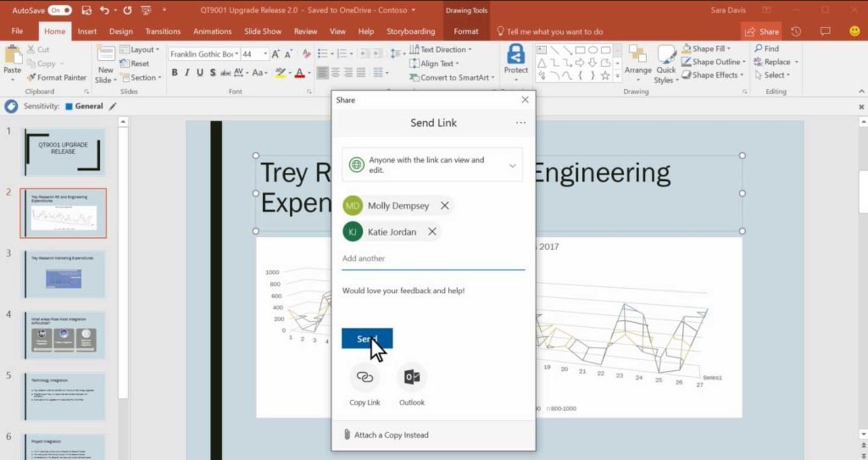Click the Paste icon
This screenshot has height=460, width=868.
tap(12, 57)
